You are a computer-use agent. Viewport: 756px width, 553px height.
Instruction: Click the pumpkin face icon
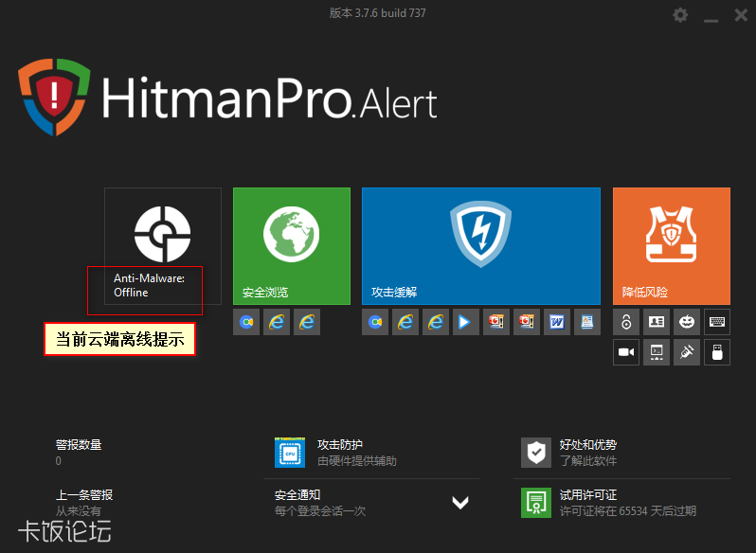(687, 322)
